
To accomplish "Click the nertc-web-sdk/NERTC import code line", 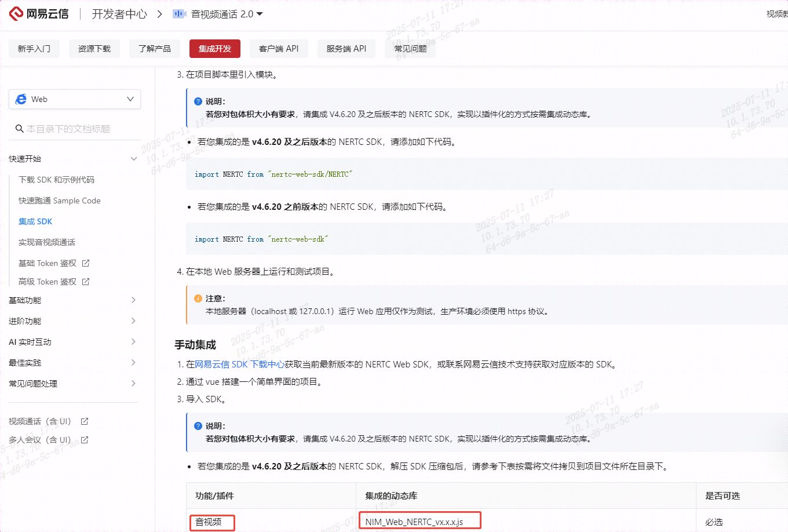I will [x=273, y=174].
